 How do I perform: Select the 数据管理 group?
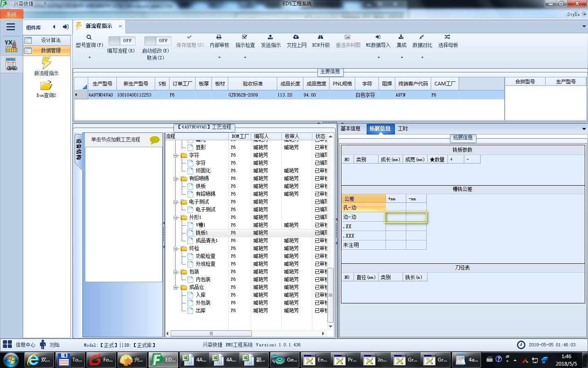[x=47, y=50]
